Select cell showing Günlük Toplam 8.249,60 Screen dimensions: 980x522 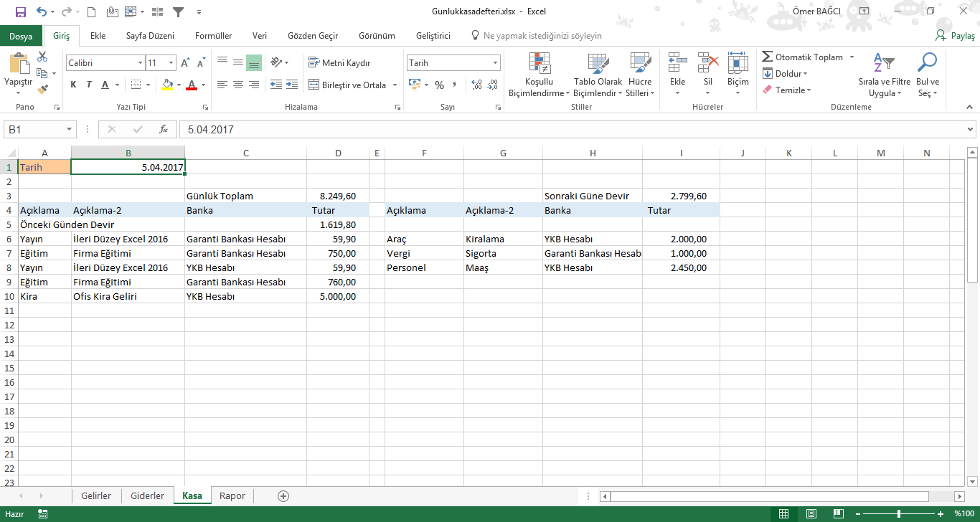point(338,196)
